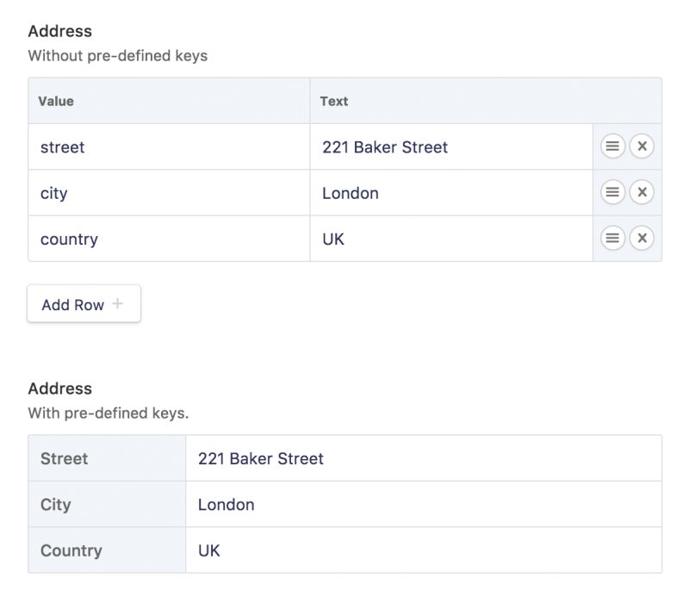Viewport: 689px width, 616px height.
Task: Remove the country row with its X icon
Action: [642, 238]
